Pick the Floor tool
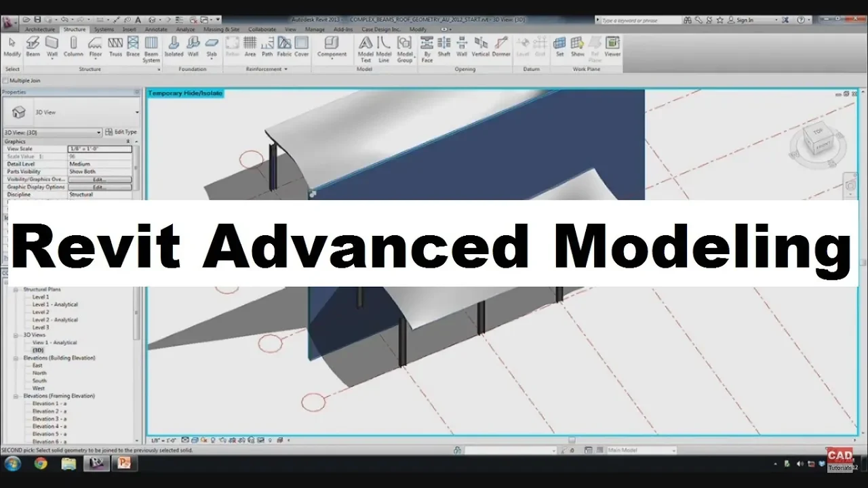868x488 pixels. pyautogui.click(x=96, y=46)
